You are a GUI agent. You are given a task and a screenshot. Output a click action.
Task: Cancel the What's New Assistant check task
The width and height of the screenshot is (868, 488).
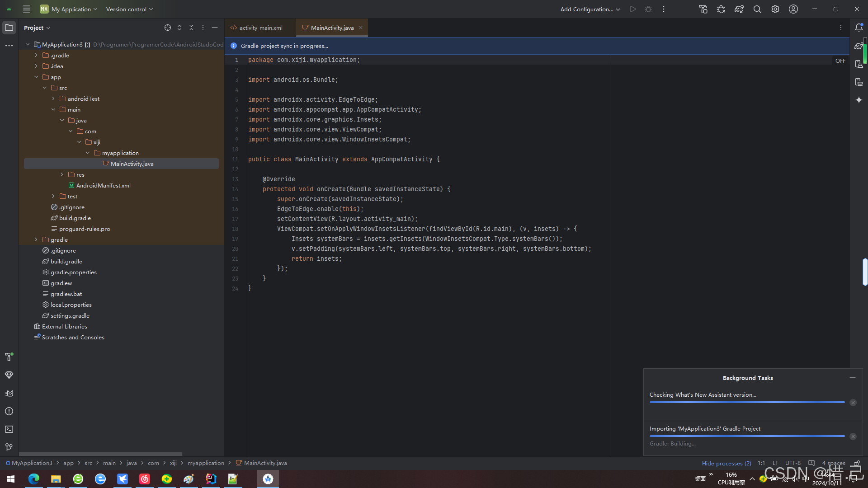tap(853, 403)
